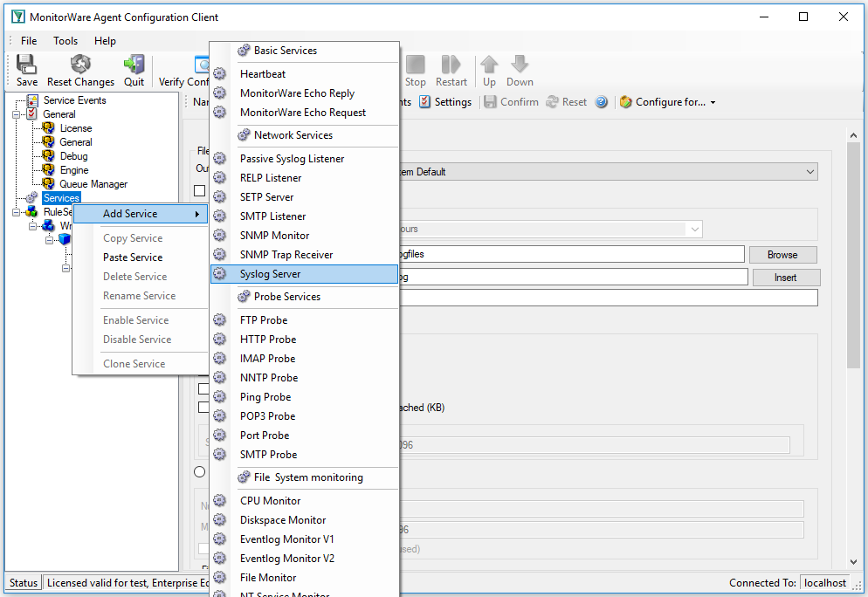Click the Restart service icon

(x=451, y=65)
